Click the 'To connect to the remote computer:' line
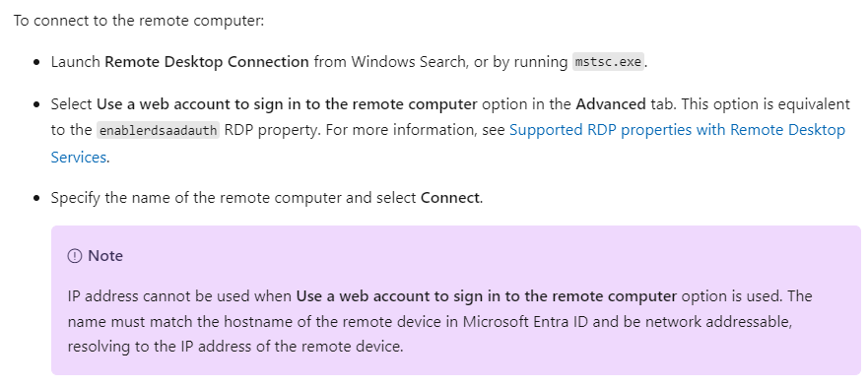Screen dimensions: 868x386 point(139,21)
